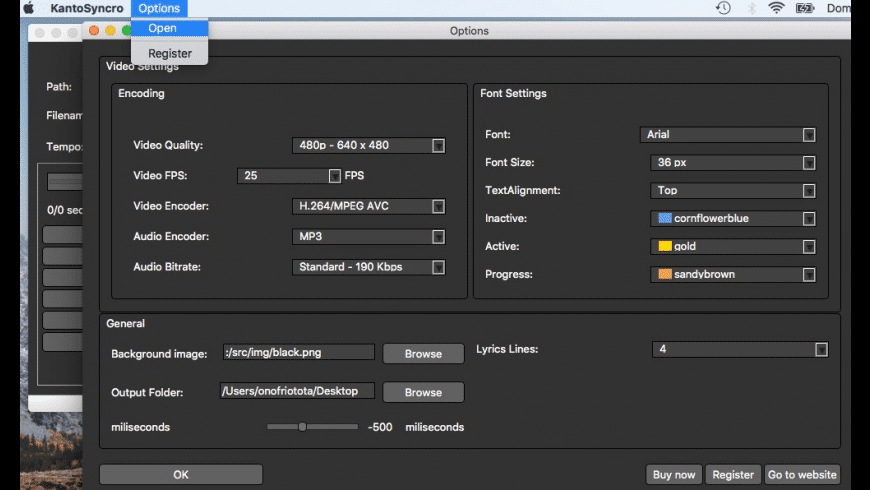Browse for the output folder
This screenshot has height=490, width=870.
[423, 392]
